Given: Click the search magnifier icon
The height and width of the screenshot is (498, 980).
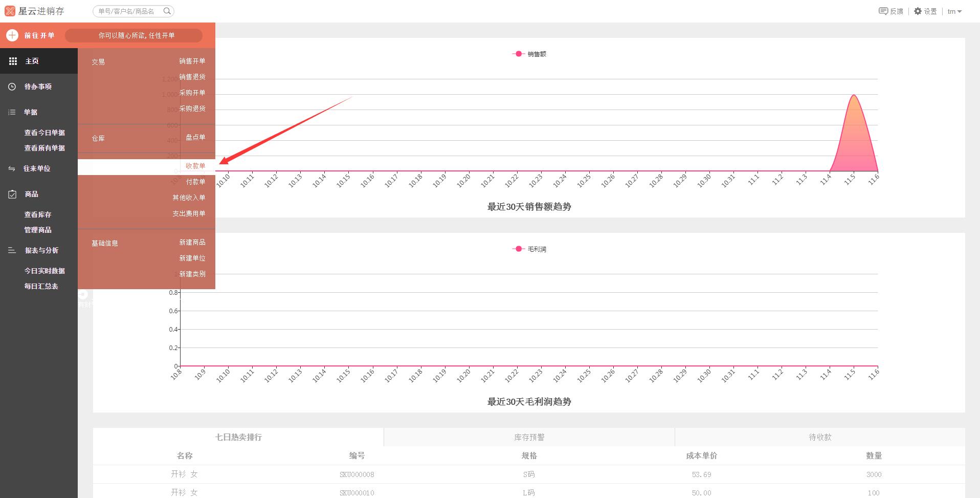Looking at the screenshot, I should (167, 11).
